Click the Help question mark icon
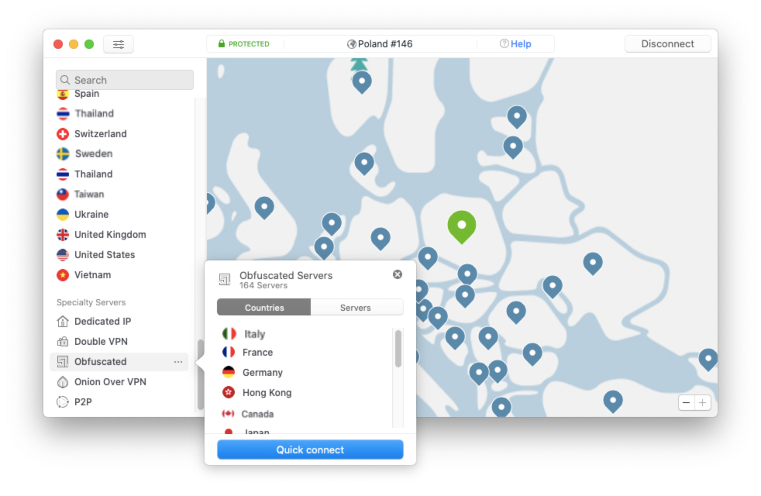Screen dimensions: 761x496 504,44
